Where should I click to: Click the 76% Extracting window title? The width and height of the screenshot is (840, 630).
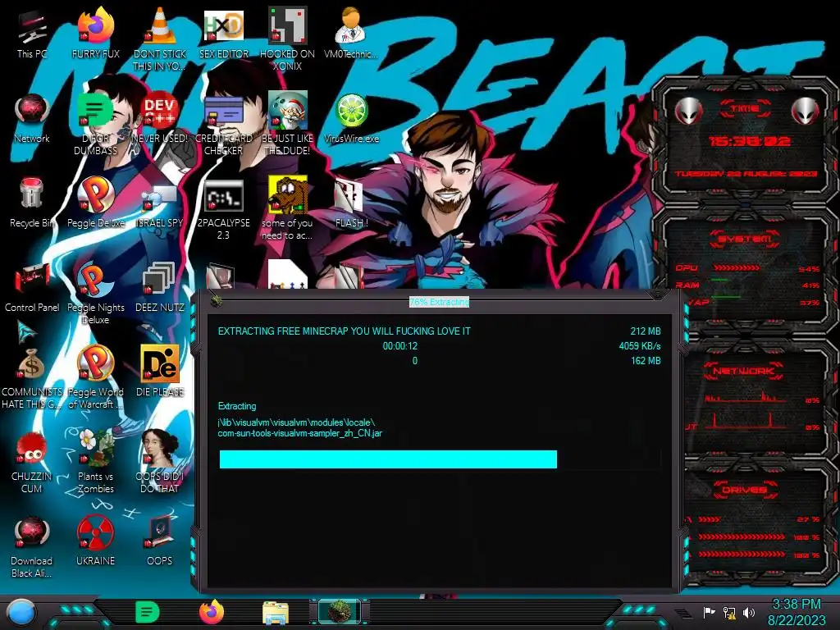click(x=440, y=302)
